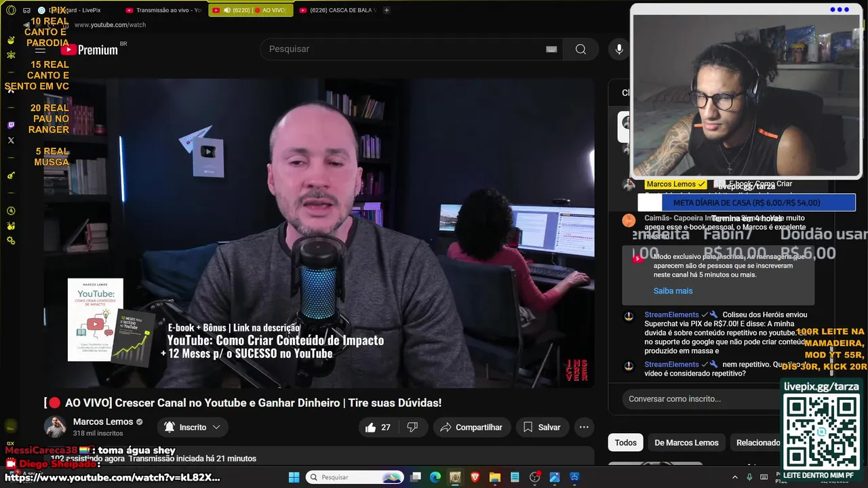This screenshot has height=488, width=868.
Task: Click the livepix.gg/tarza QR code
Action: pyautogui.click(x=822, y=431)
